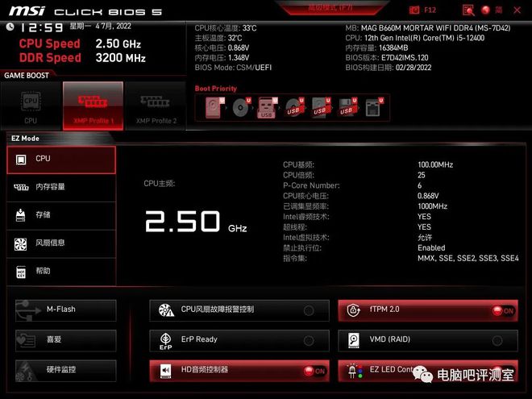
Task: Turn off HD音频控制器 ON switch
Action: pyautogui.click(x=314, y=371)
